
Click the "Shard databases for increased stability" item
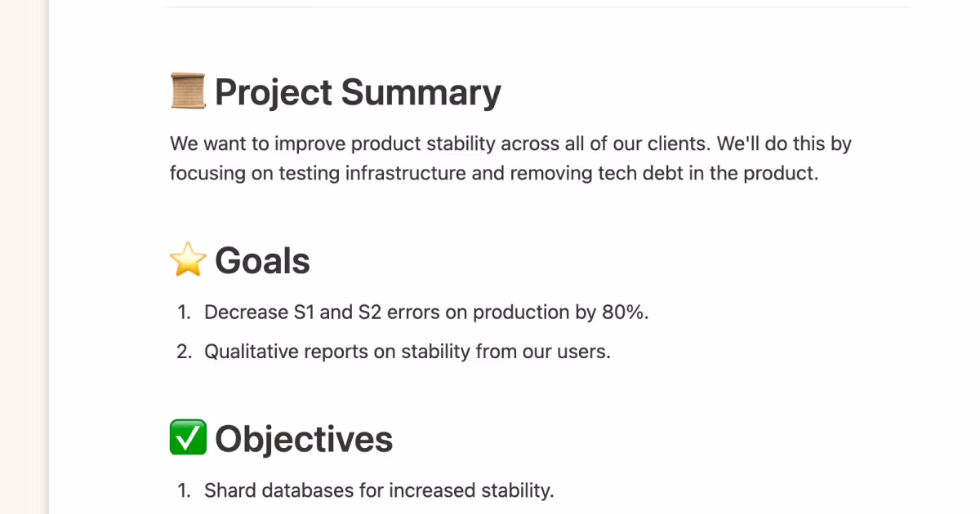coord(379,490)
